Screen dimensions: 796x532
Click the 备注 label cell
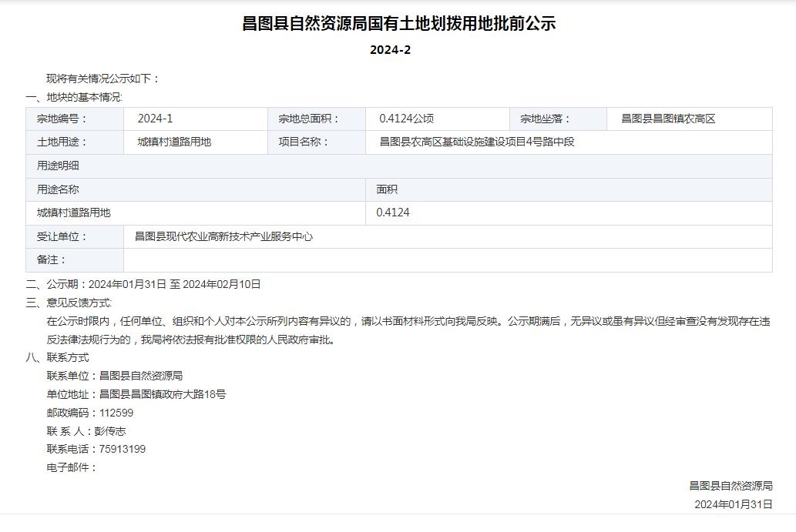click(75, 260)
